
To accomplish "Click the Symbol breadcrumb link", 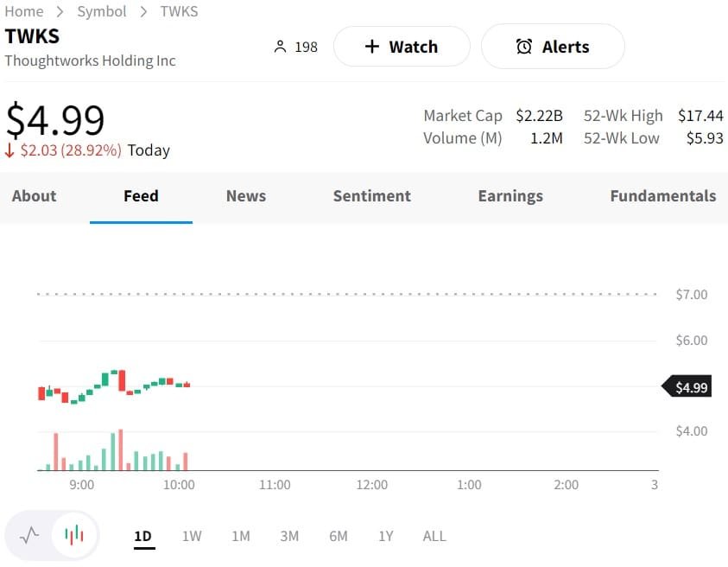I will pos(102,11).
